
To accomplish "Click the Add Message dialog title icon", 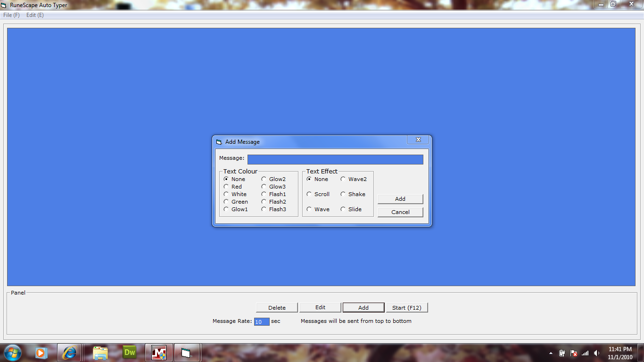I will pos(219,142).
